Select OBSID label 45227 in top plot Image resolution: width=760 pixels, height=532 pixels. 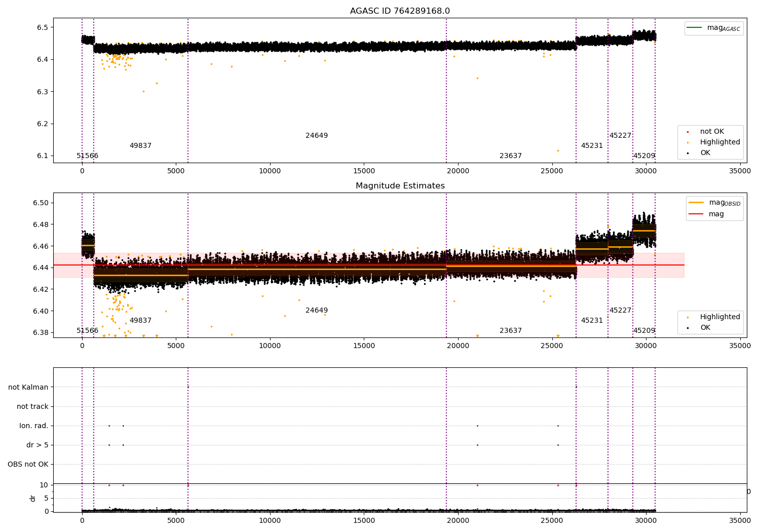coord(620,136)
